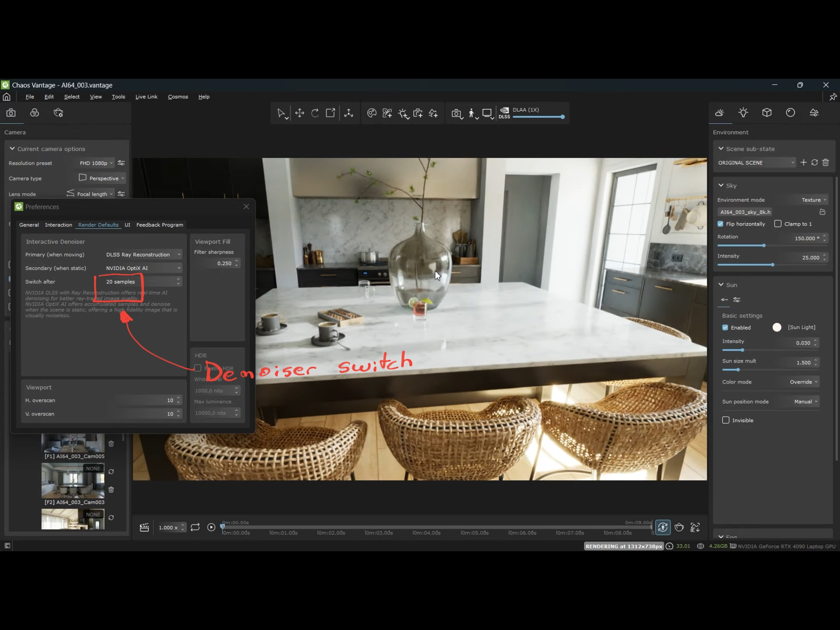Image resolution: width=840 pixels, height=630 pixels.
Task: Click the add scene sub-state plus button
Action: (x=803, y=163)
